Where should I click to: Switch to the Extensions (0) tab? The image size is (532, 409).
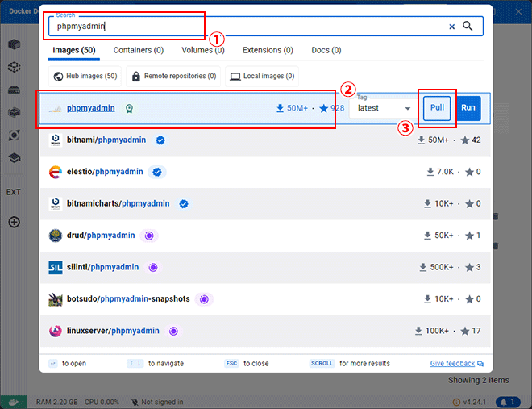(x=268, y=50)
